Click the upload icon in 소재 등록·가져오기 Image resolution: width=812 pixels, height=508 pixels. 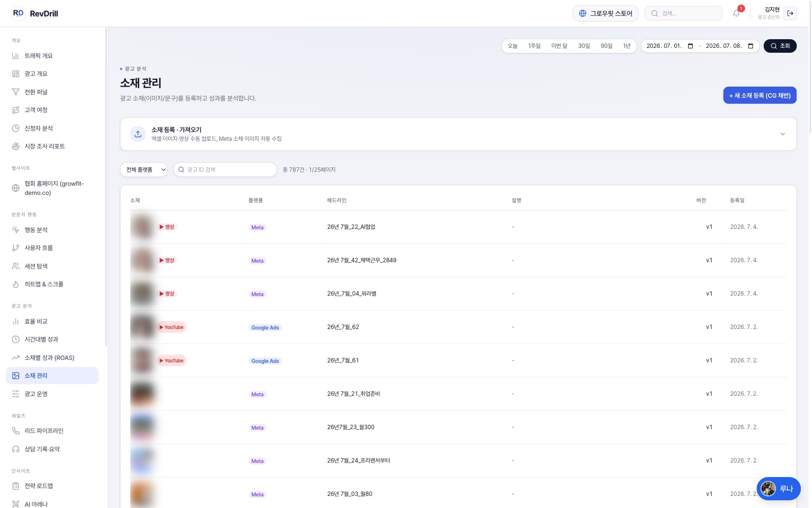click(138, 134)
